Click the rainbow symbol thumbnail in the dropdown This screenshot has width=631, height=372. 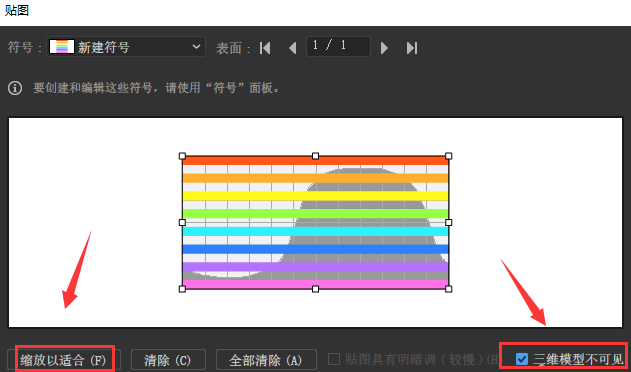(x=62, y=47)
